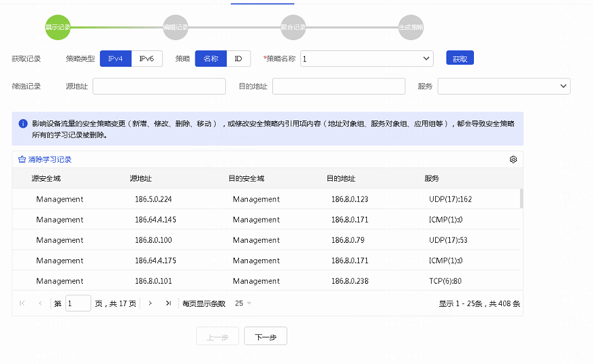Screen dimensions: 593x364
Task: Select IPv4 policy type
Action: (x=115, y=59)
